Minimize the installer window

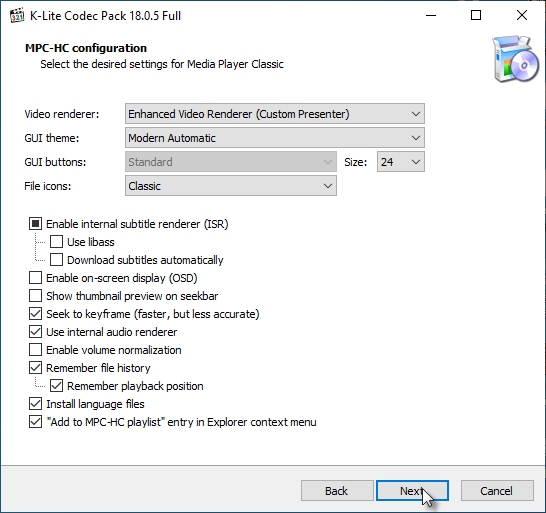point(431,15)
